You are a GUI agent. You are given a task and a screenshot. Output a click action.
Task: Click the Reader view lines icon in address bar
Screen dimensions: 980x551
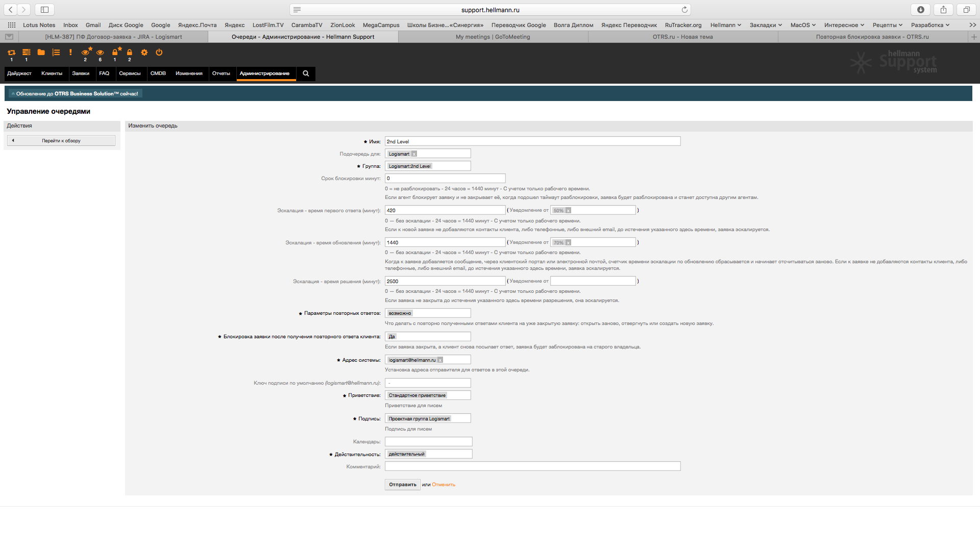297,10
